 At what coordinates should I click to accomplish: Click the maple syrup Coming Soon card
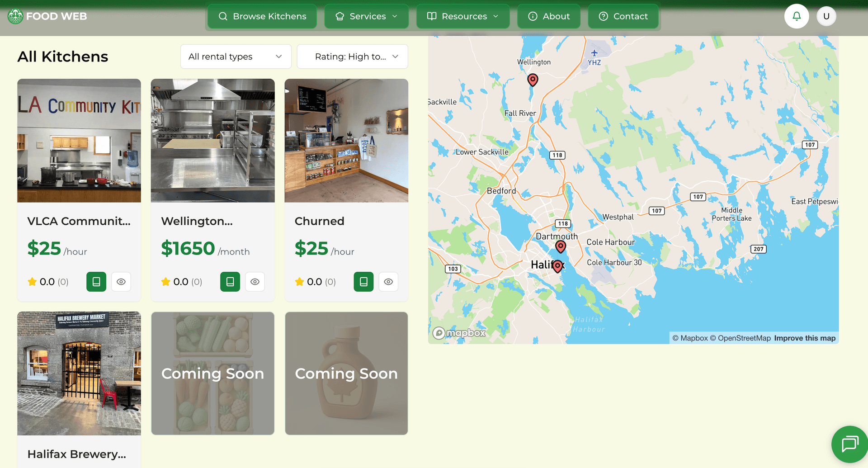coord(346,373)
